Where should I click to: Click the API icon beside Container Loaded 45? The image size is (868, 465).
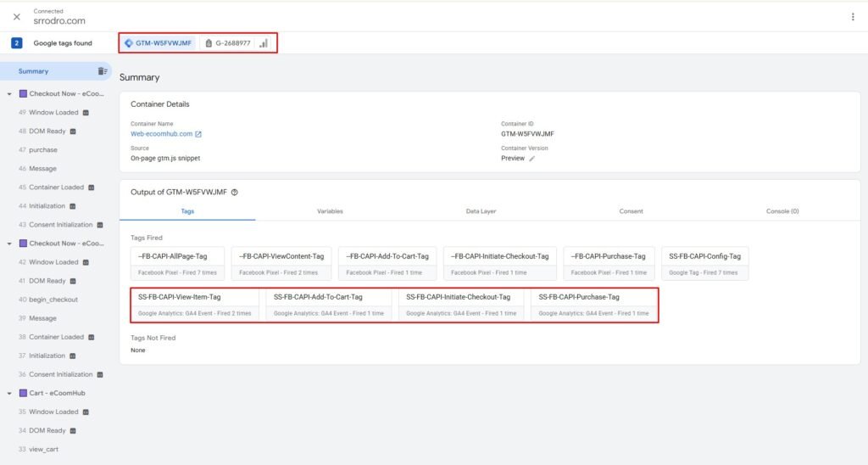tap(92, 188)
